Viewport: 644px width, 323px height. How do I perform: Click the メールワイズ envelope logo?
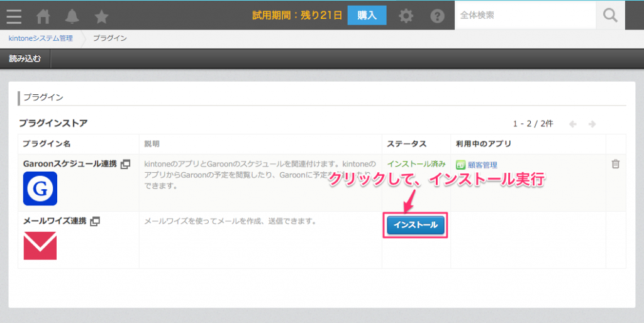(x=40, y=246)
